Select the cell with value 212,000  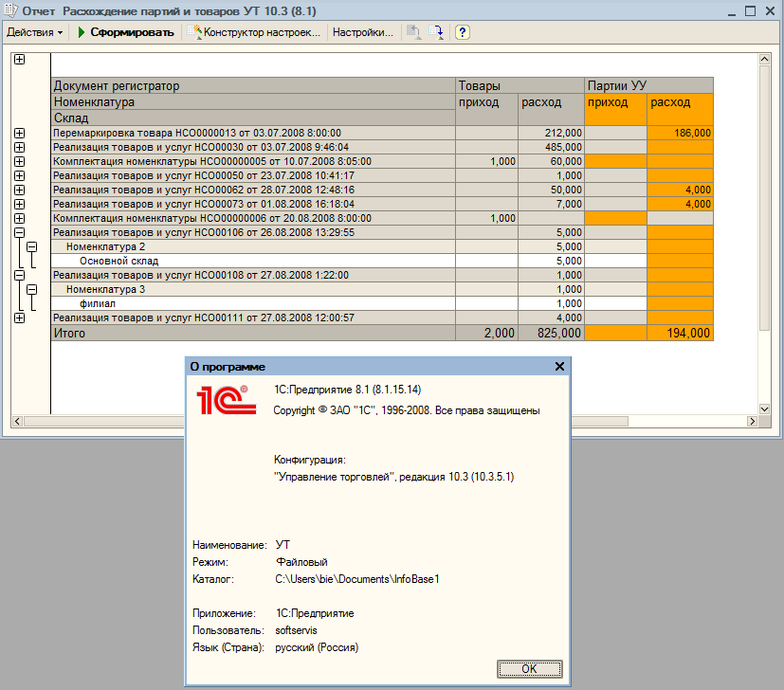[x=552, y=133]
